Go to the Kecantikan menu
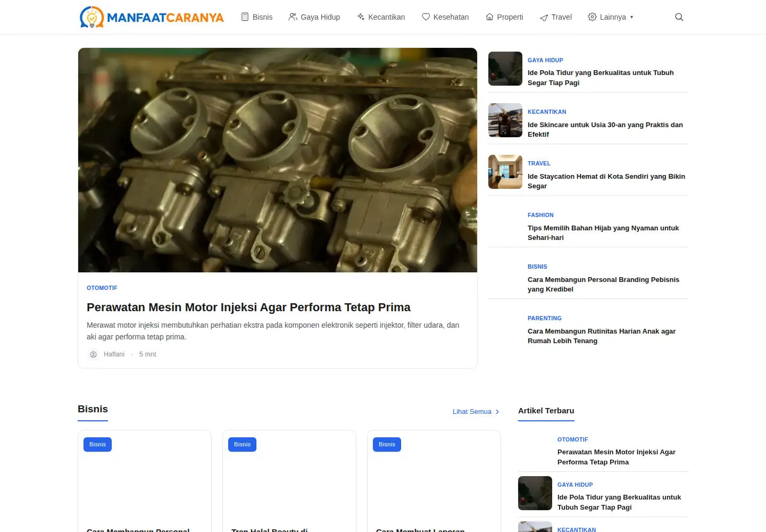Image resolution: width=766 pixels, height=532 pixels. pos(381,17)
